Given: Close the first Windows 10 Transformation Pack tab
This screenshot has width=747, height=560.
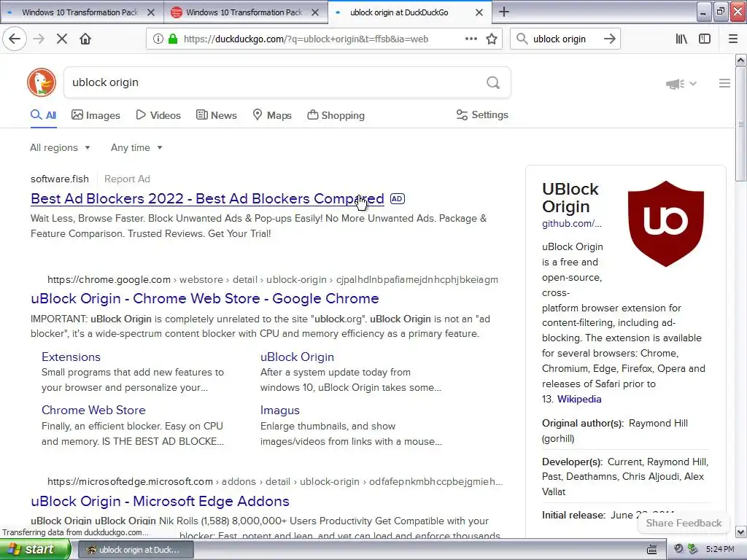Looking at the screenshot, I should pyautogui.click(x=151, y=12).
